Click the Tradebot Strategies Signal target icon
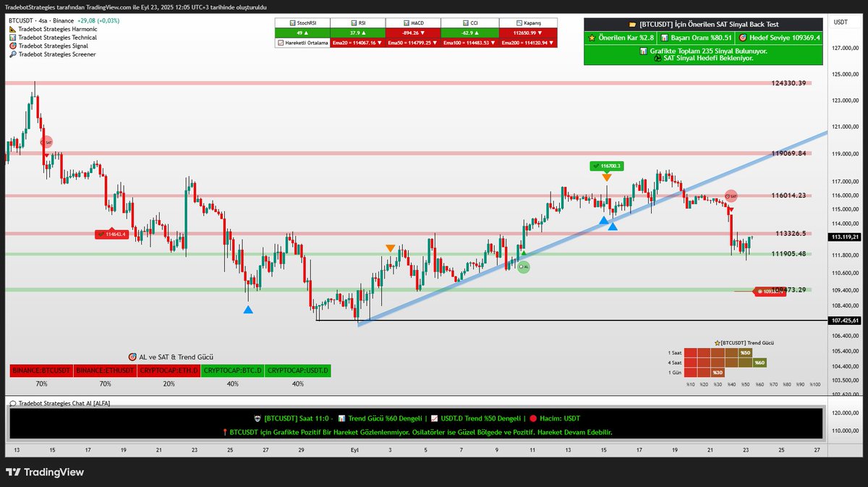 point(13,46)
